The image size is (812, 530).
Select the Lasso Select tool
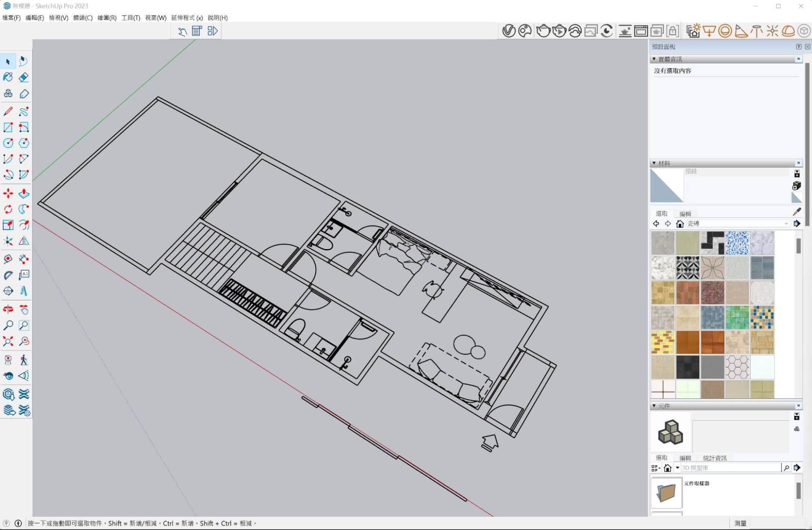pyautogui.click(x=24, y=61)
